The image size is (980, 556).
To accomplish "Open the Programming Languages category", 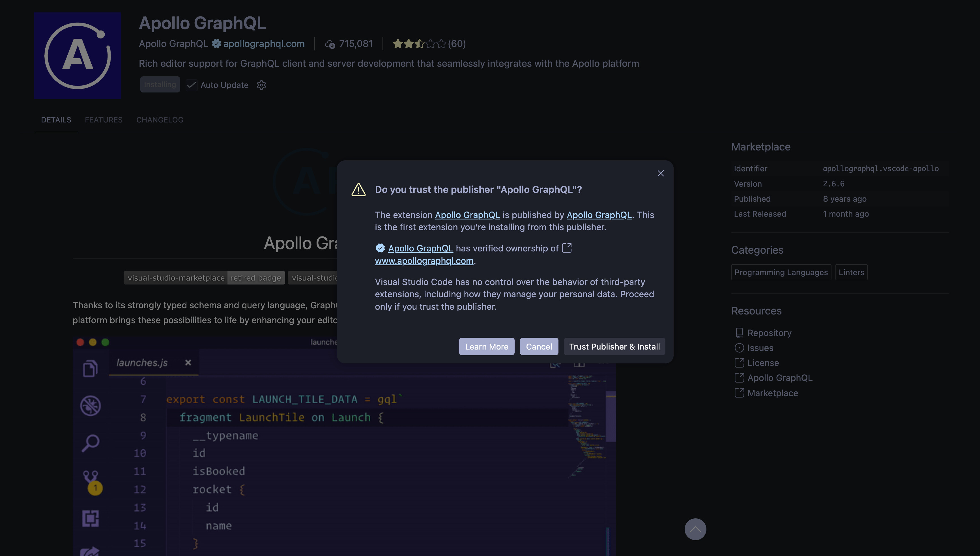I will [x=781, y=272].
